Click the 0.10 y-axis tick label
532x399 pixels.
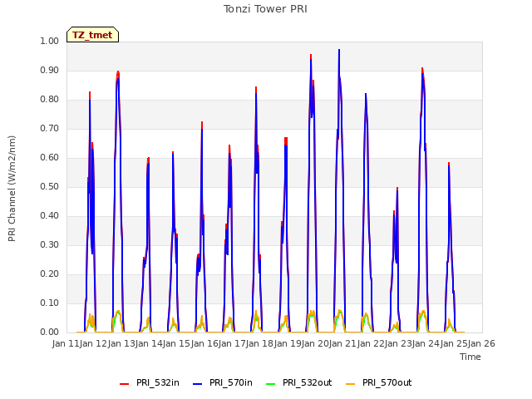(x=50, y=303)
